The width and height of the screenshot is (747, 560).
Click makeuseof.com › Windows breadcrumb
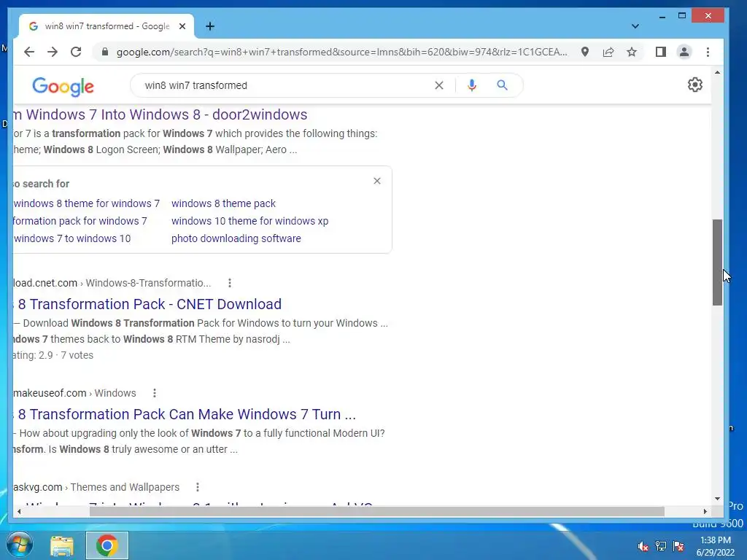(75, 393)
